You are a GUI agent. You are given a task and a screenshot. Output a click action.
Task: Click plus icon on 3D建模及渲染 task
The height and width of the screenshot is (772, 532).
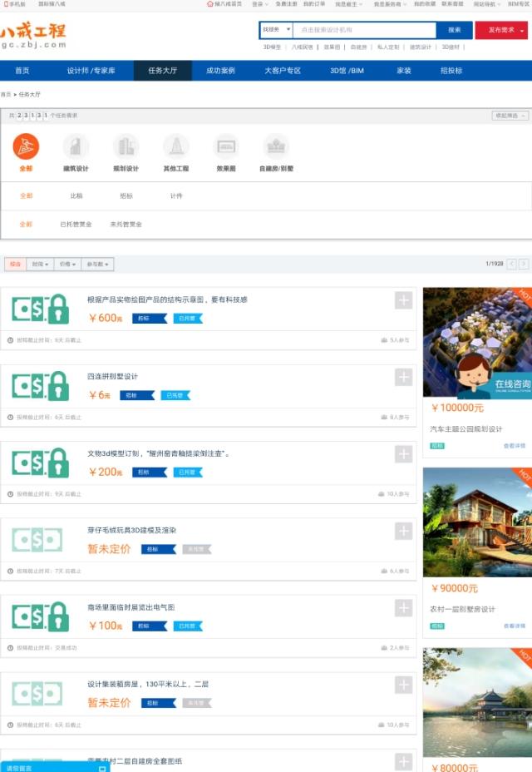[x=403, y=532]
